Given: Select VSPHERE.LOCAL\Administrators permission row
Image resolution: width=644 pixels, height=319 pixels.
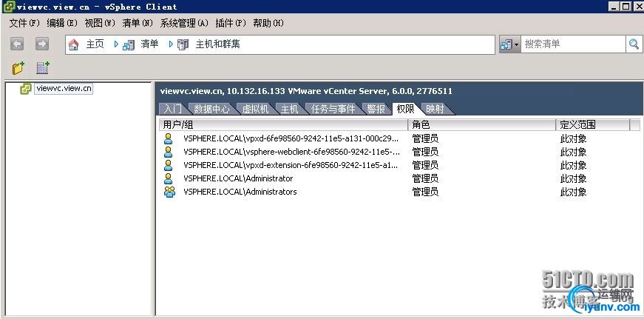Looking at the screenshot, I should pos(399,192).
